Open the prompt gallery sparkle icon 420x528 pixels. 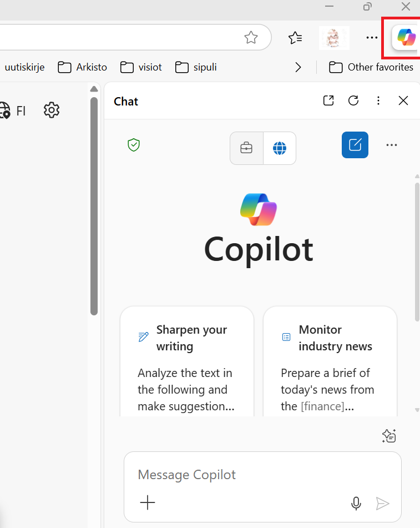coord(389,436)
